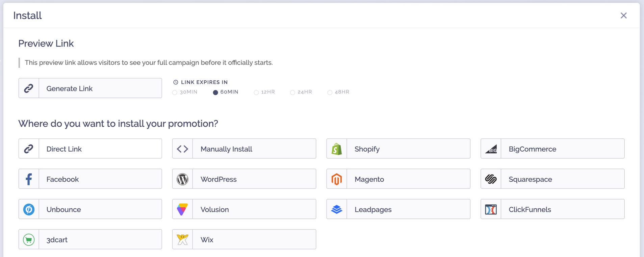Screen dimensions: 644x257
Task: Select the 30MIN link expiry option
Action: 185,92
